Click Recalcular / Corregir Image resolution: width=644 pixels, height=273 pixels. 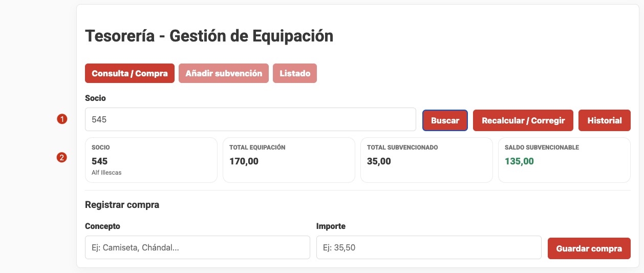[x=523, y=120]
